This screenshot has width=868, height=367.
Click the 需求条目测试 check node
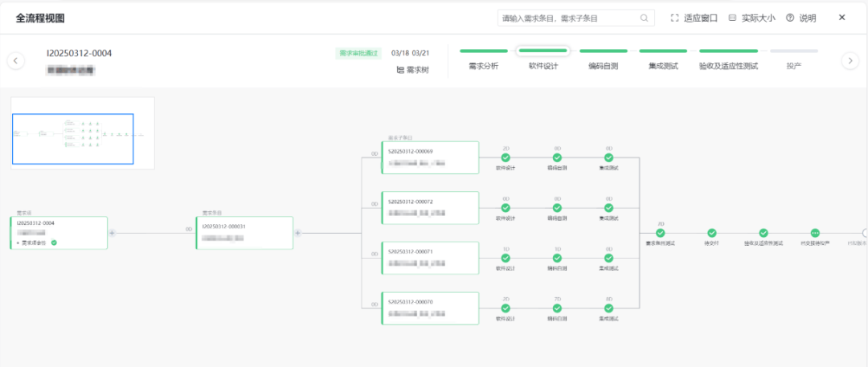[x=661, y=233]
